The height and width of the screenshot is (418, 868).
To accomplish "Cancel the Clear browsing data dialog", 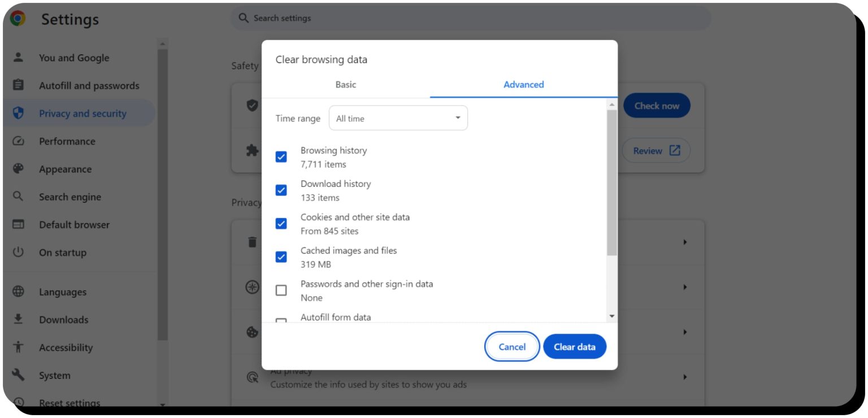I will tap(512, 347).
